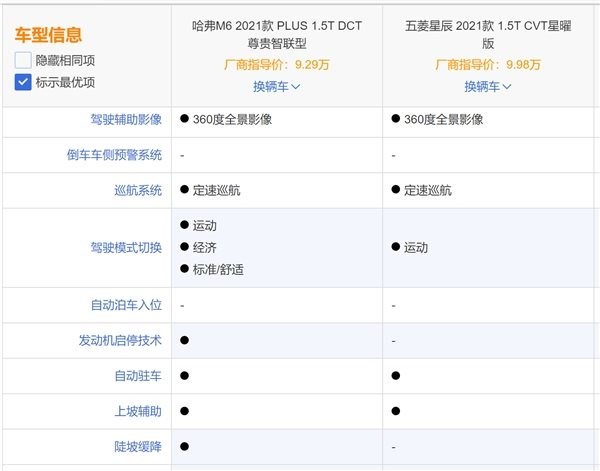600x471 pixels.
Task: Open the 倒车车侧预警系统 parameter link
Action: [x=114, y=155]
